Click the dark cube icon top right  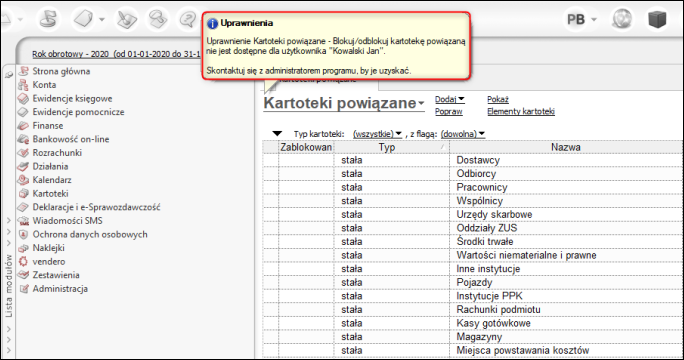coord(657,19)
